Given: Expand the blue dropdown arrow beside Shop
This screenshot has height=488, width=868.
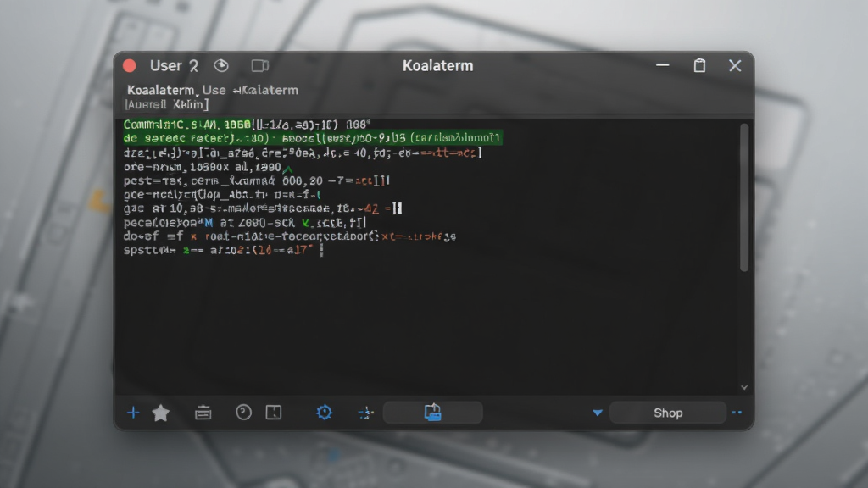Looking at the screenshot, I should point(598,413).
